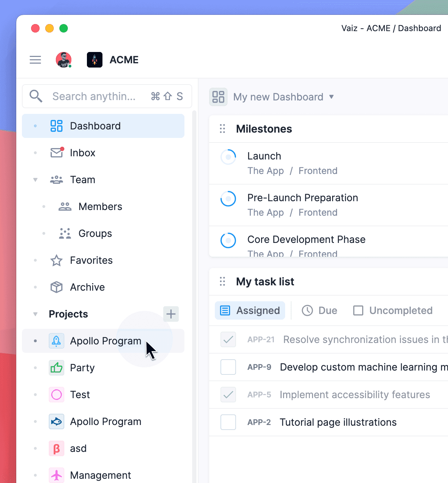
Task: Select the Uncompleted tab
Action: (x=393, y=310)
